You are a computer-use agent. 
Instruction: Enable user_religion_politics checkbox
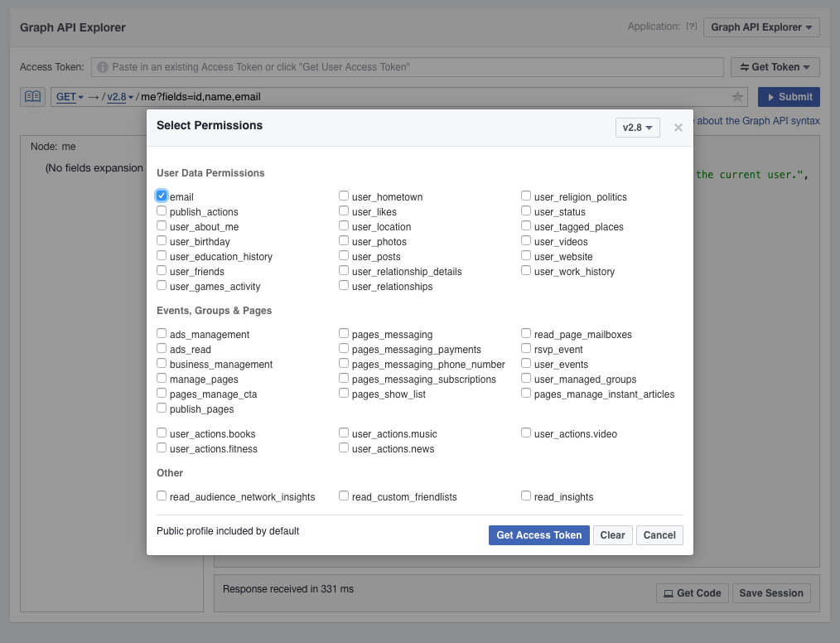click(525, 196)
